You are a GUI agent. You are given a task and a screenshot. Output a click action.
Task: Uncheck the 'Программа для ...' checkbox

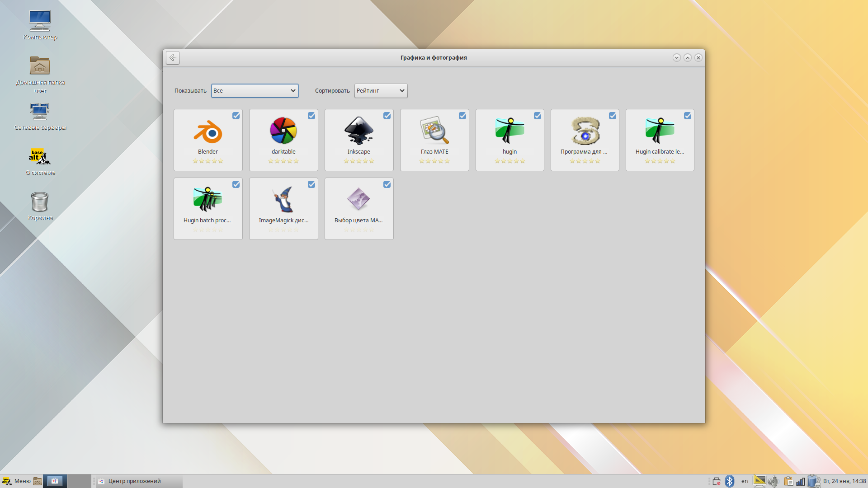[613, 116]
